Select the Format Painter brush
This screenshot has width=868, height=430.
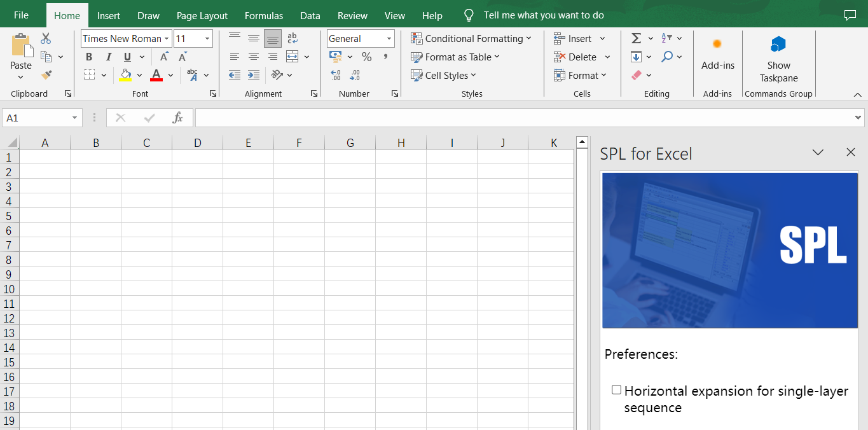[46, 75]
